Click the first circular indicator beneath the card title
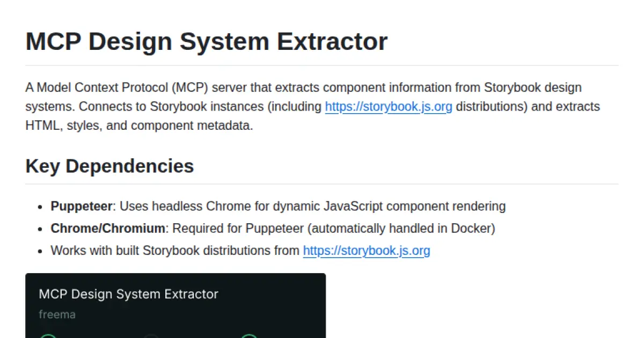The height and width of the screenshot is (338, 644). 48,336
